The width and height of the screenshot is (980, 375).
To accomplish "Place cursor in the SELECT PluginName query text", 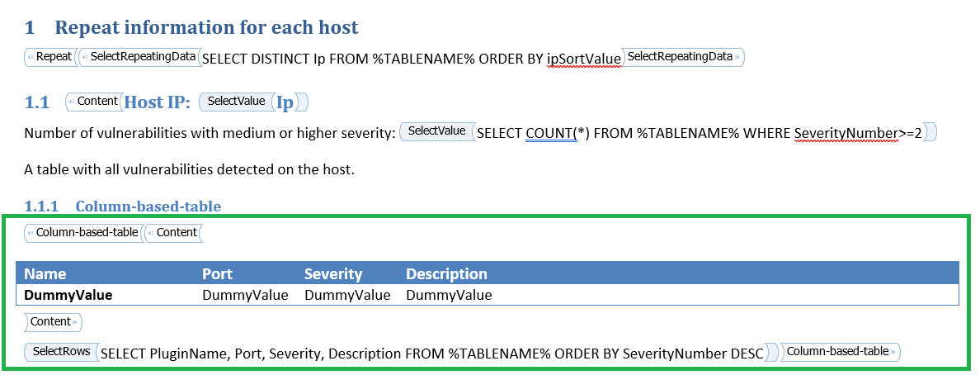I will [x=432, y=353].
